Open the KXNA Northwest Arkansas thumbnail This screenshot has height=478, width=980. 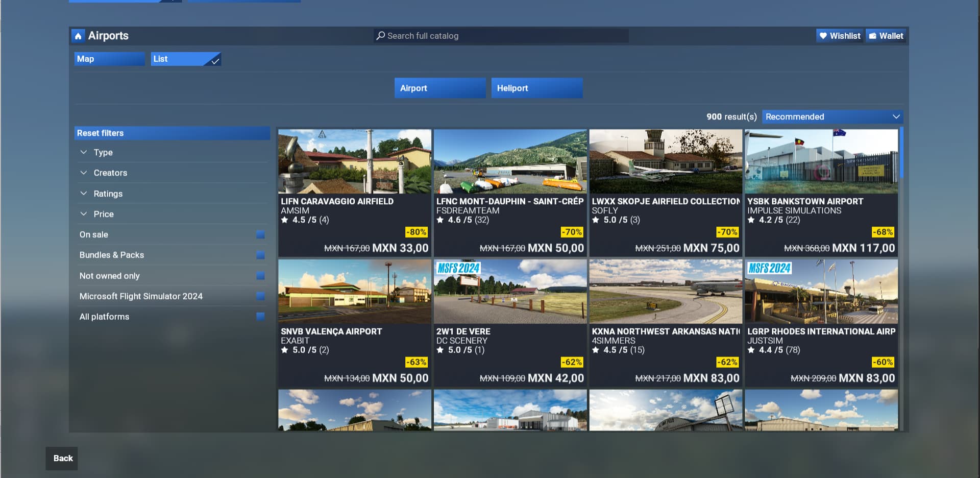pos(666,292)
